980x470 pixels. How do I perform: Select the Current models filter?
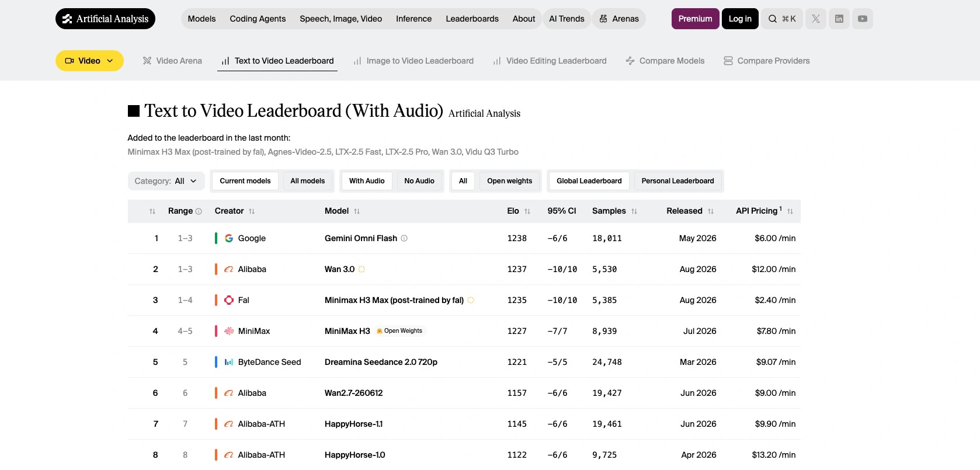click(245, 181)
